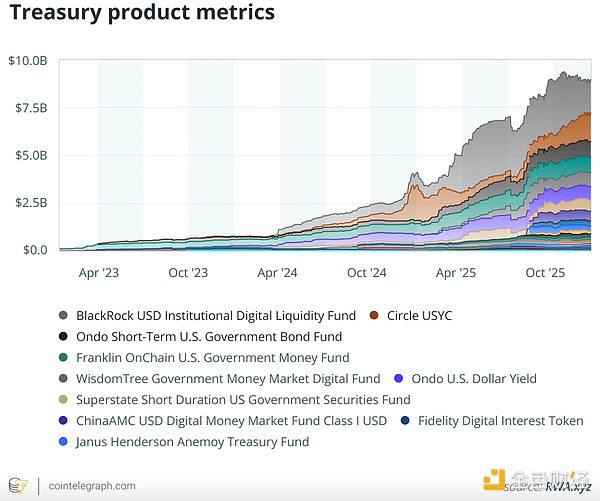Click the $5.0B y-axis label
Viewport: 600px width, 501px height.
point(30,156)
